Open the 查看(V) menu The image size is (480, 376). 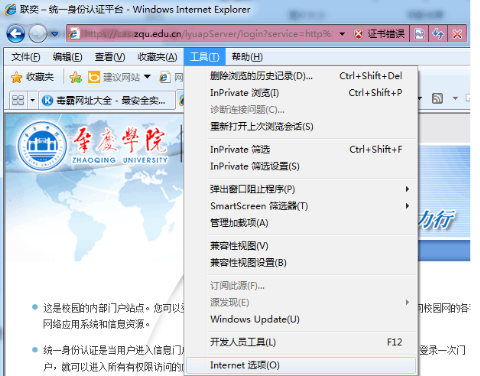pos(110,57)
